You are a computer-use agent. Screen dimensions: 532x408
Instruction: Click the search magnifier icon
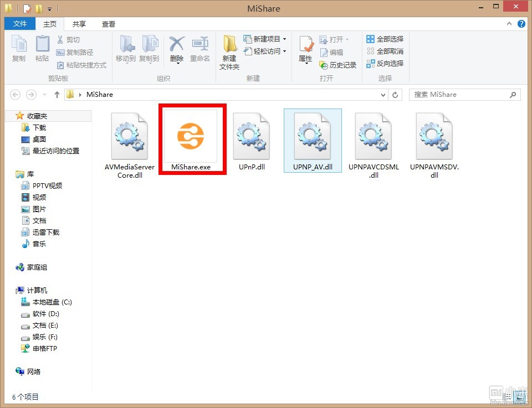click(513, 95)
